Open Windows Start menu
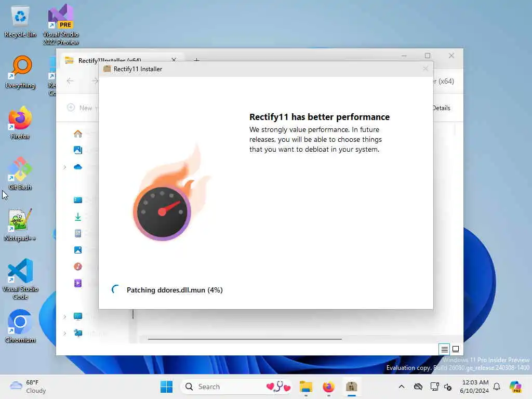Image resolution: width=532 pixels, height=399 pixels. [x=166, y=387]
